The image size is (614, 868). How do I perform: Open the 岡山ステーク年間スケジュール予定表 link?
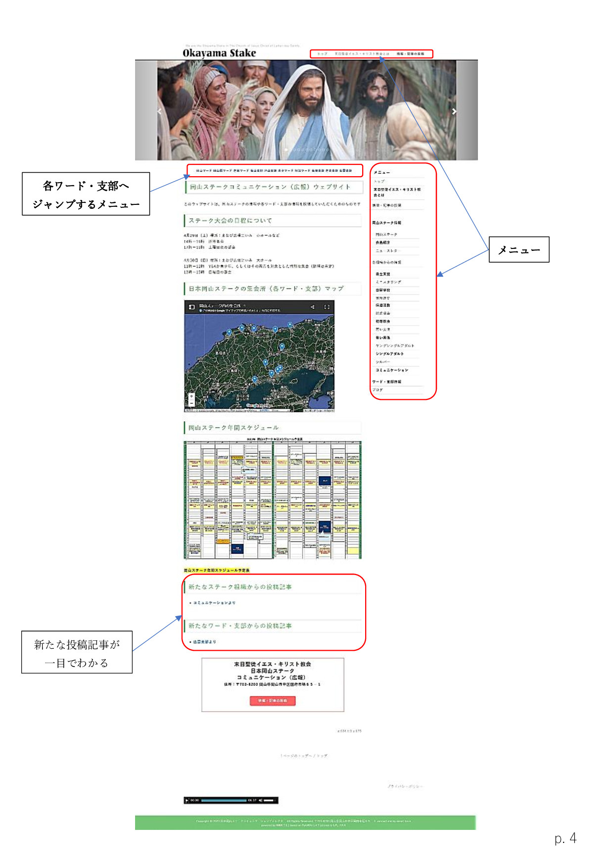pyautogui.click(x=217, y=570)
